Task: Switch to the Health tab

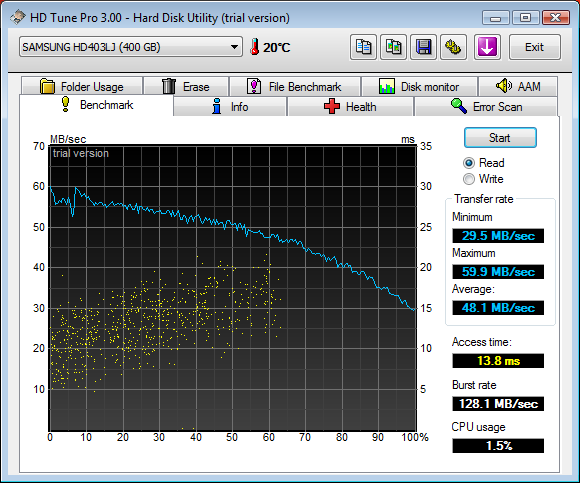Action: point(350,107)
